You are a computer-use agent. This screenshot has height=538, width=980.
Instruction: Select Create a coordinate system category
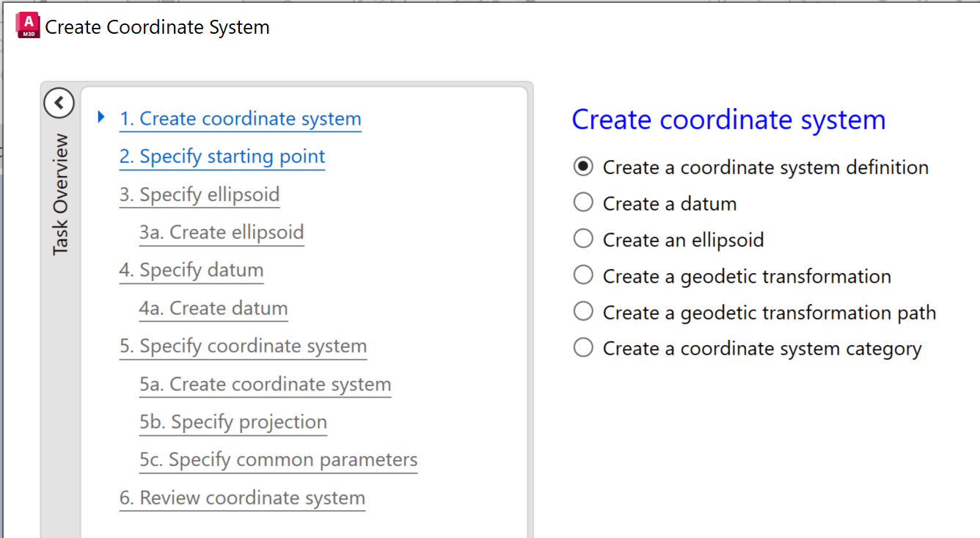582,346
